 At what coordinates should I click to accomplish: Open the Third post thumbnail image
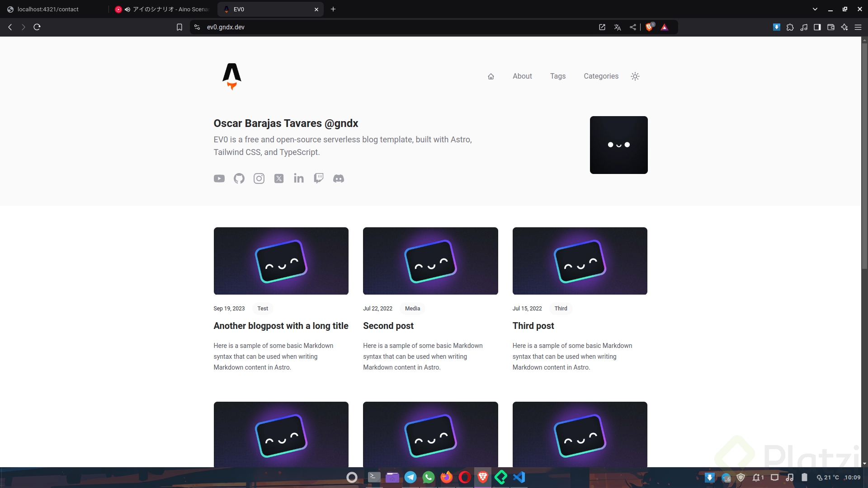580,261
